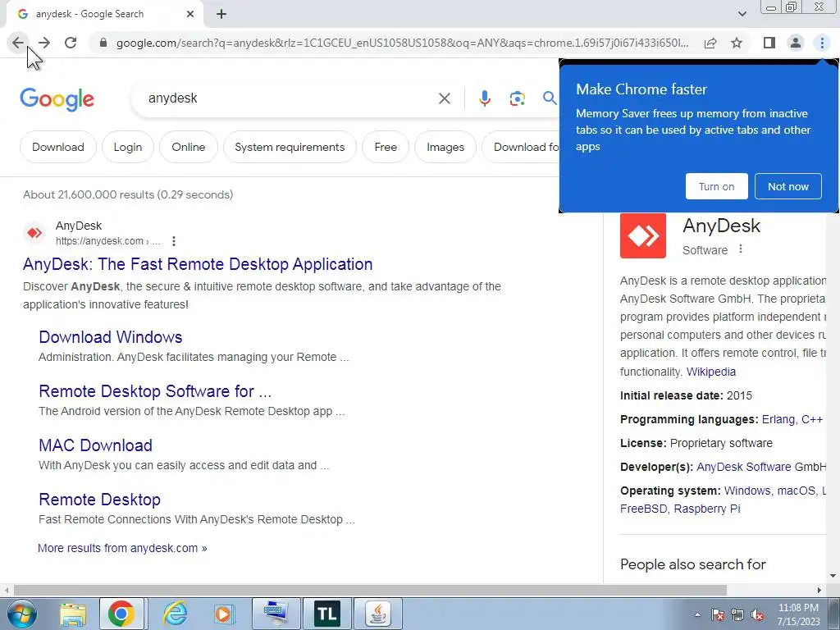The height and width of the screenshot is (630, 840).
Task: Open options dots beside Software label
Action: tap(741, 249)
